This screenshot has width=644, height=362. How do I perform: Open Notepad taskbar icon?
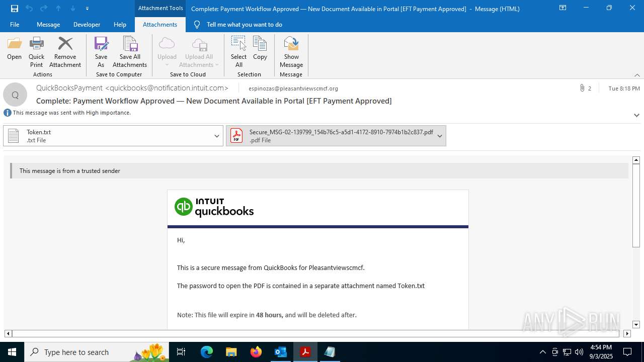coord(330,352)
